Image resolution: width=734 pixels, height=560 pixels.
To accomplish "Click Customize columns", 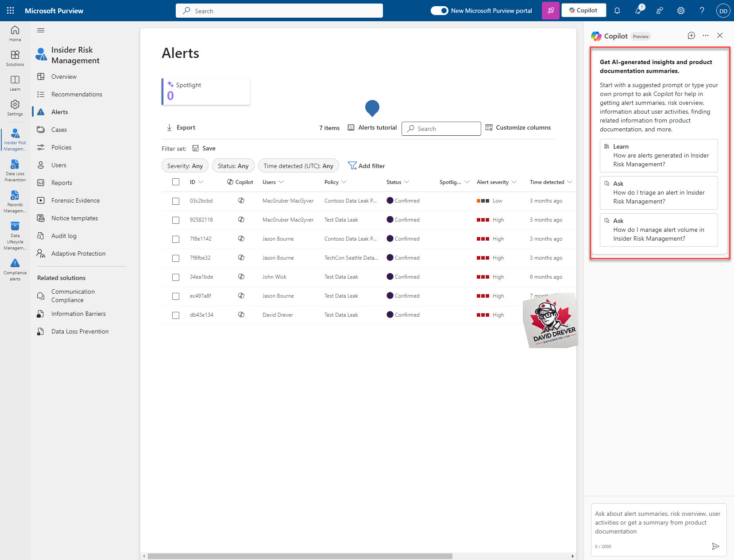I will click(x=518, y=127).
